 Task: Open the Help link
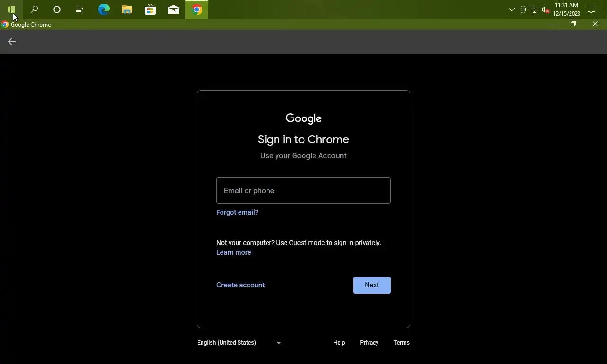click(x=339, y=343)
